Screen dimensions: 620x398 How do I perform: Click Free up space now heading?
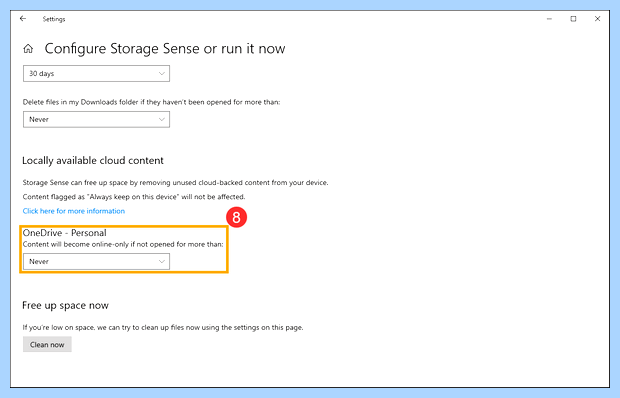(x=65, y=306)
